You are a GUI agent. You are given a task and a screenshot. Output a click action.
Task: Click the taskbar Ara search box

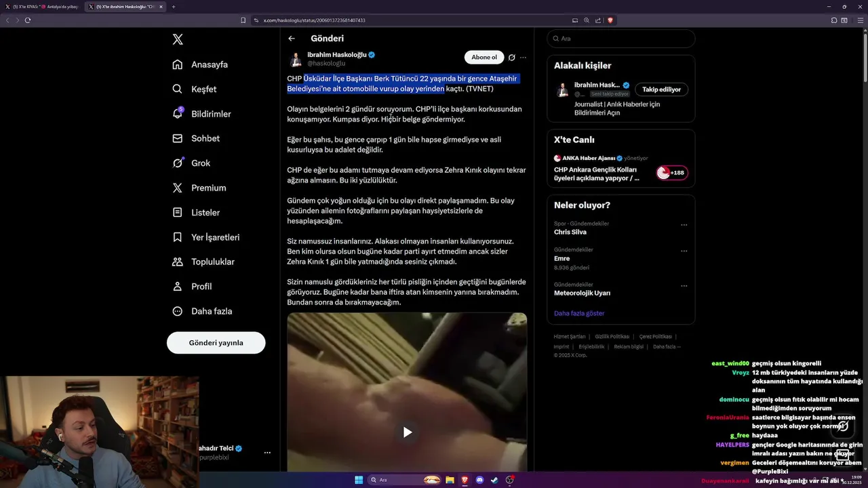coord(406,480)
